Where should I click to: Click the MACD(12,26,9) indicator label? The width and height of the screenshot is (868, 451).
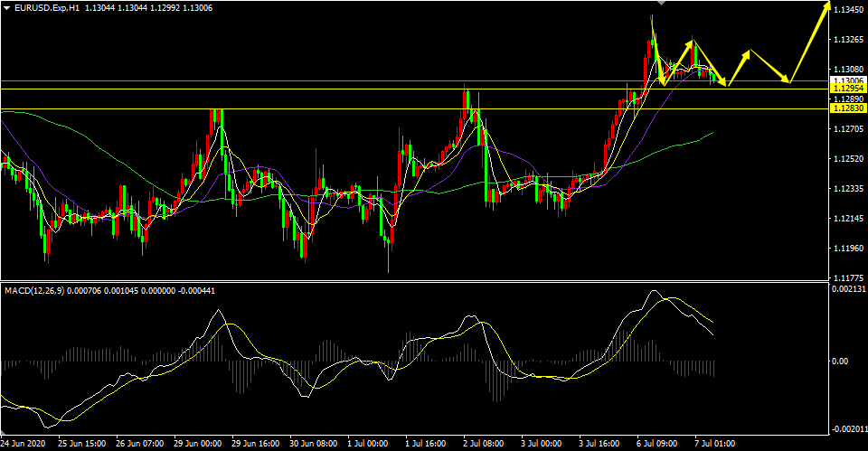click(x=33, y=290)
